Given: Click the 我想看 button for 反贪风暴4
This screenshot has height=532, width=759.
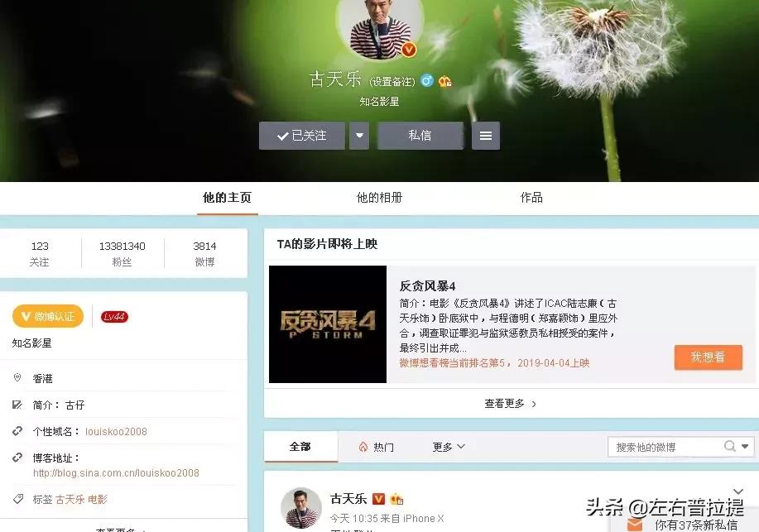Looking at the screenshot, I should click(x=708, y=358).
